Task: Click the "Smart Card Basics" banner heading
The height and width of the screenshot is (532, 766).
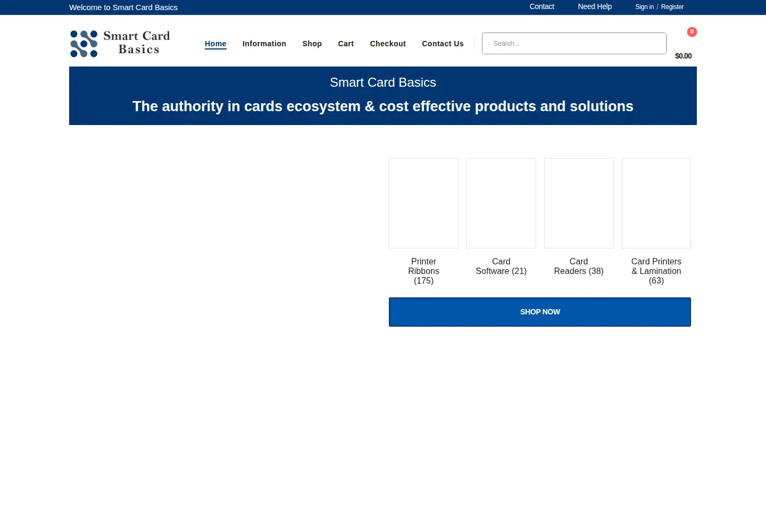Action: [x=383, y=82]
